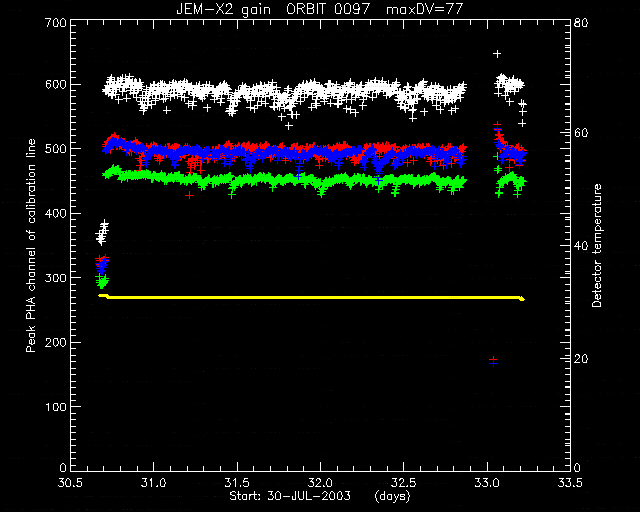Click the 700 tick label on left axis
The width and height of the screenshot is (640, 512).
click(56, 23)
